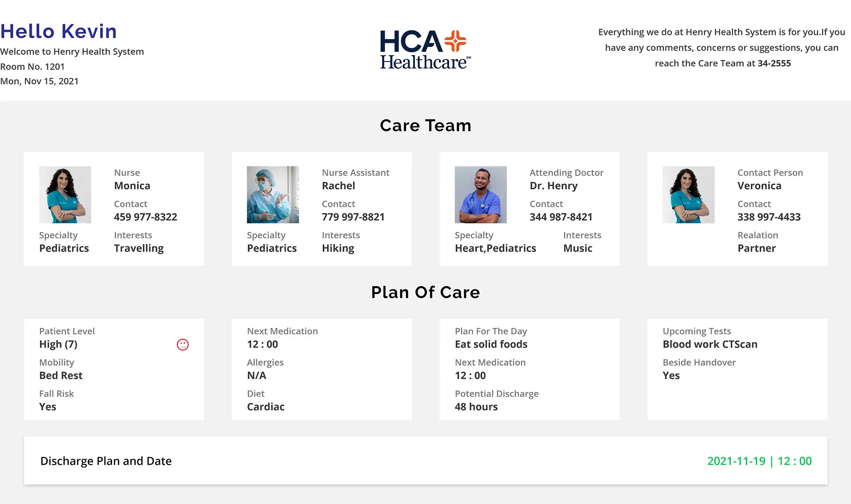View contact person Veronica's photo
The width and height of the screenshot is (851, 504).
pyautogui.click(x=688, y=194)
